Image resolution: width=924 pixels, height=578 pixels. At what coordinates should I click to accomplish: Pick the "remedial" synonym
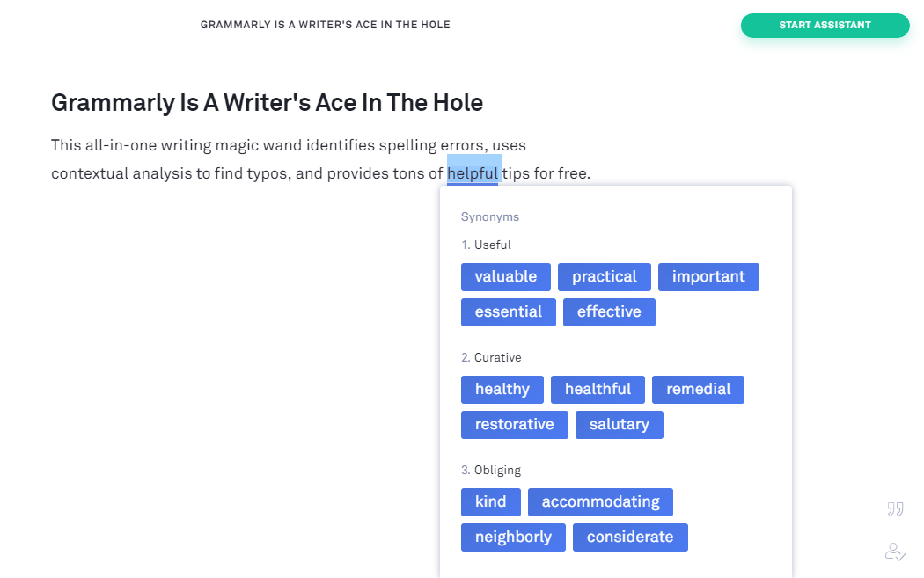(x=699, y=390)
